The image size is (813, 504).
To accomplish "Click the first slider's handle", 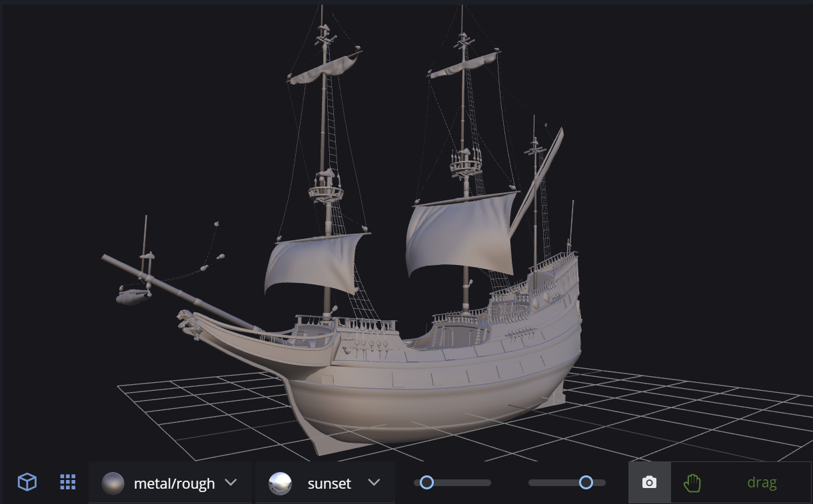I will (426, 483).
